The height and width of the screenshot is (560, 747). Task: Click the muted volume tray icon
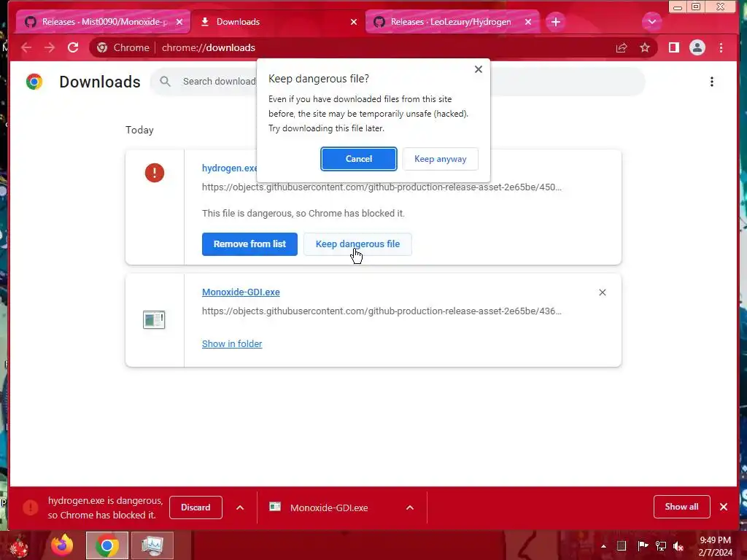(x=678, y=546)
